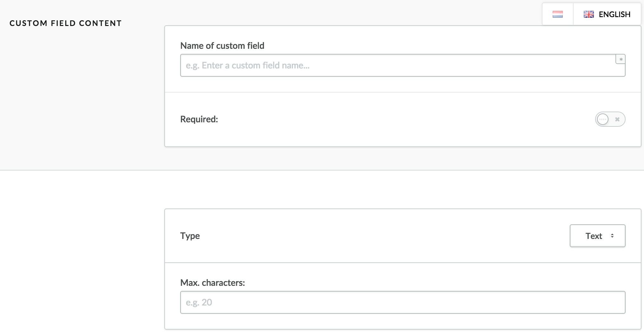Open the Type dropdown showing Text
The image size is (644, 334).
point(597,236)
